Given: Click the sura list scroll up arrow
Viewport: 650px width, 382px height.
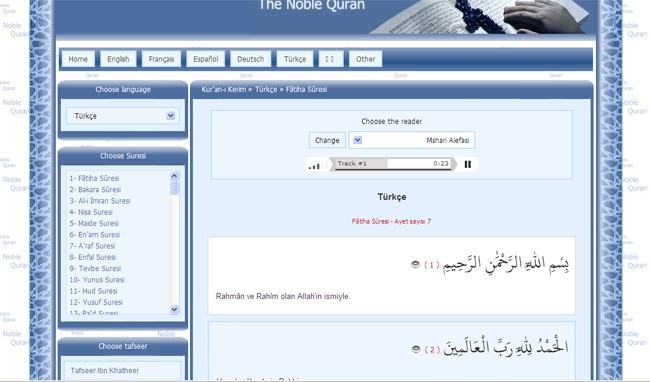Looking at the screenshot, I should click(174, 176).
